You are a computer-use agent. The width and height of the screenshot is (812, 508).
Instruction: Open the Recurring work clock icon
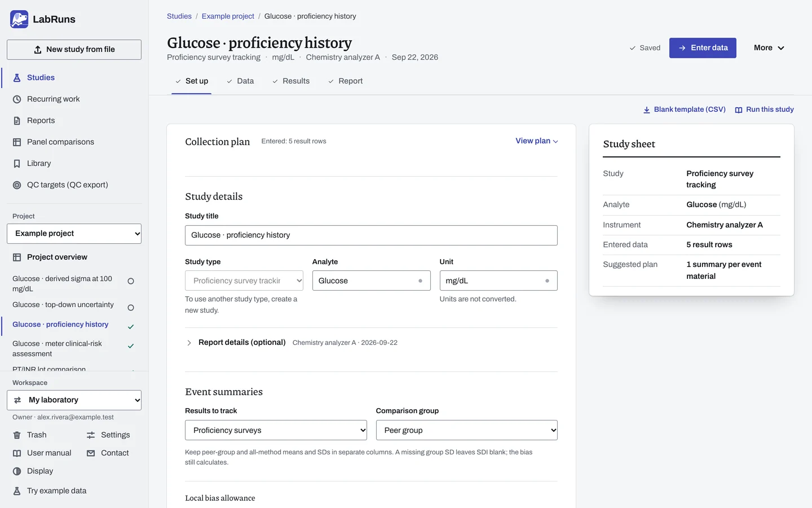[17, 99]
